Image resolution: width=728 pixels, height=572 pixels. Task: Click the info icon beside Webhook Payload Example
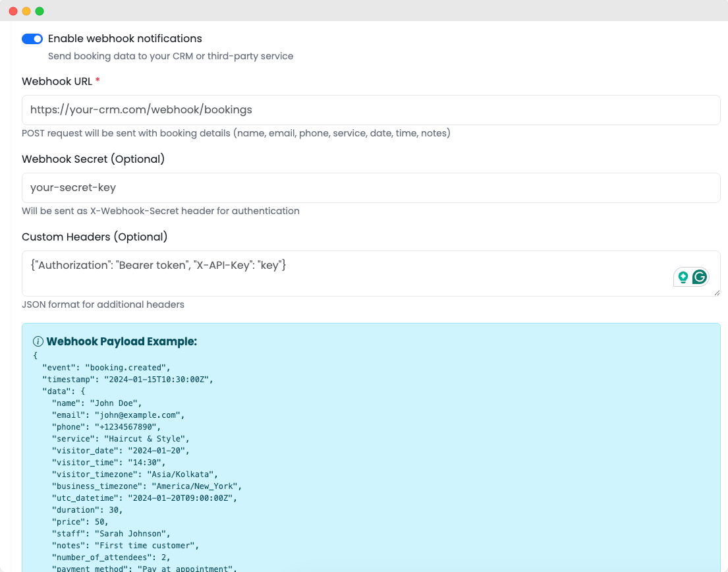38,341
